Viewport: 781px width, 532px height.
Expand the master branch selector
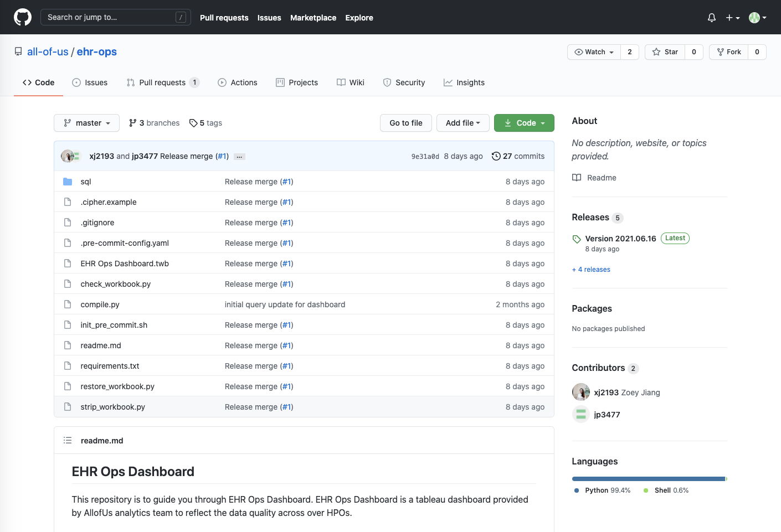[x=87, y=123]
